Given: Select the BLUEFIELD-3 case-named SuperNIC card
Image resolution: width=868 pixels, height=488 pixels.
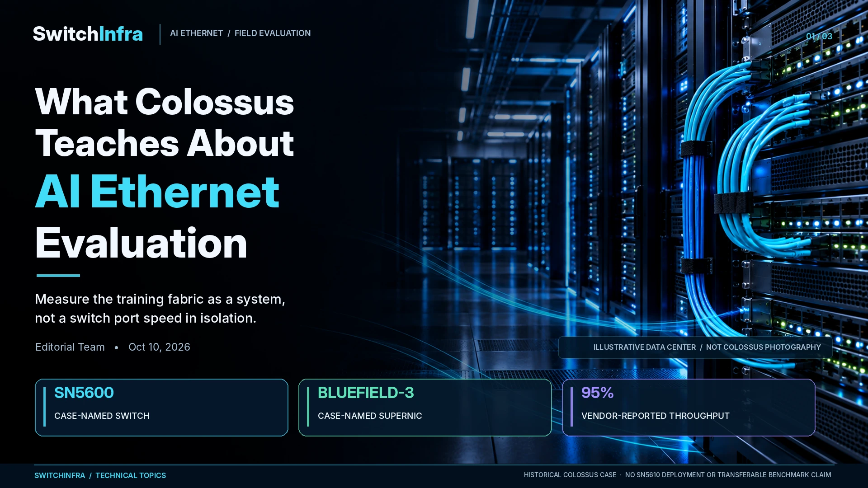Looking at the screenshot, I should (x=425, y=408).
